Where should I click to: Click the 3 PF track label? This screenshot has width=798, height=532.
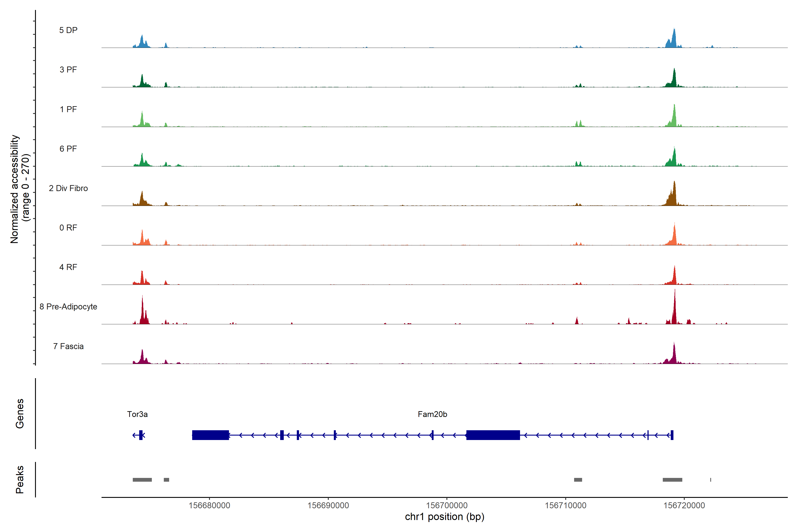click(68, 70)
